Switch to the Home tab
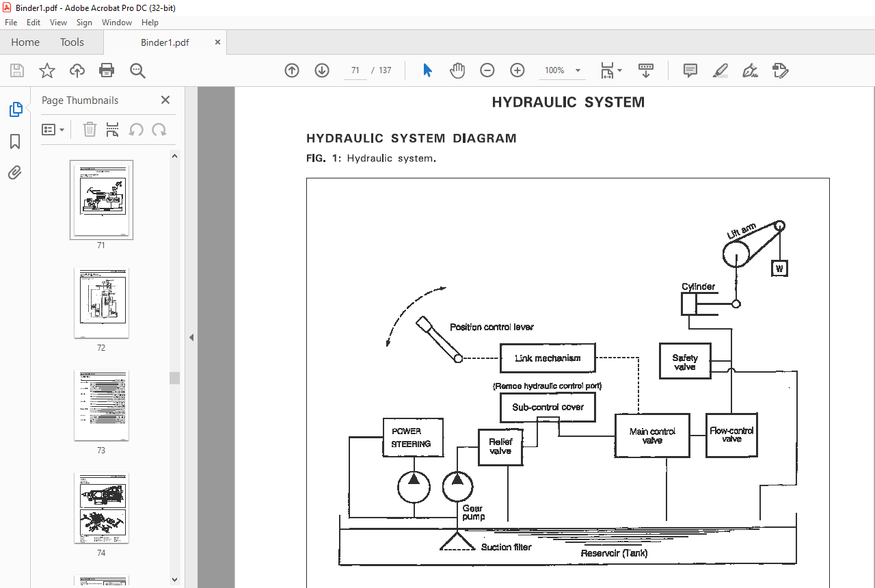Image resolution: width=875 pixels, height=588 pixels. (x=25, y=42)
